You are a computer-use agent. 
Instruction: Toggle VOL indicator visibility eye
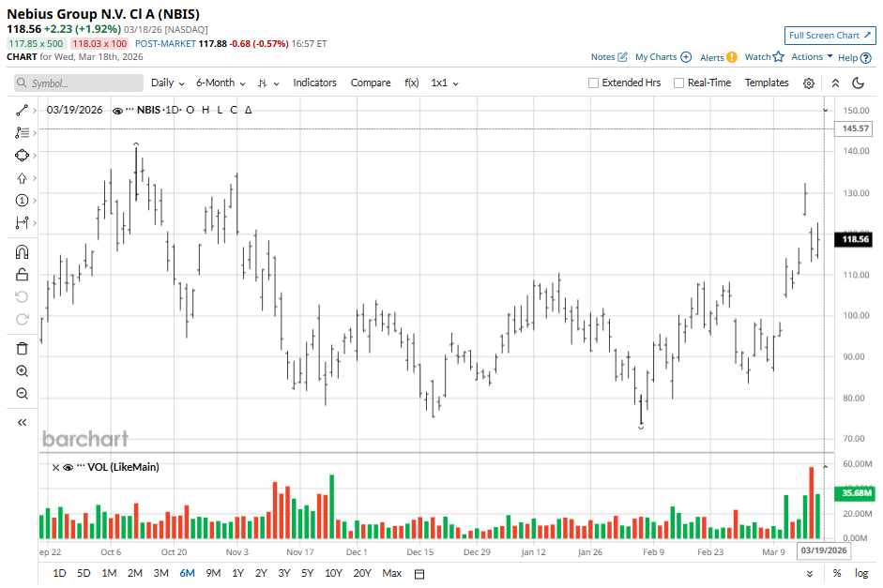69,468
